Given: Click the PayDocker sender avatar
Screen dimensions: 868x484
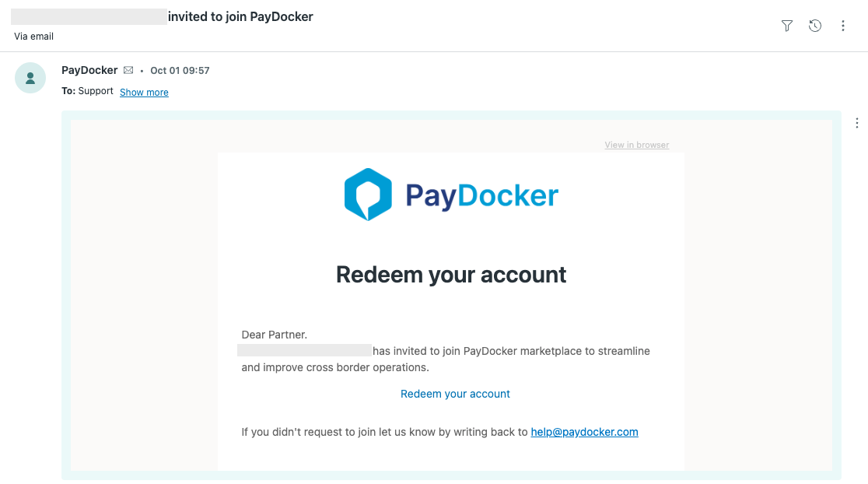Looking at the screenshot, I should (x=30, y=78).
